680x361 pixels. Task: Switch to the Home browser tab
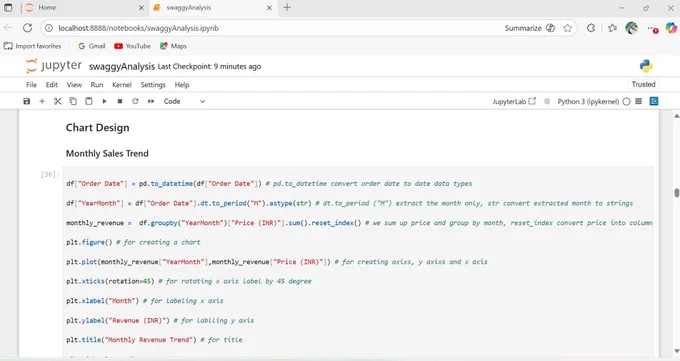click(82, 7)
